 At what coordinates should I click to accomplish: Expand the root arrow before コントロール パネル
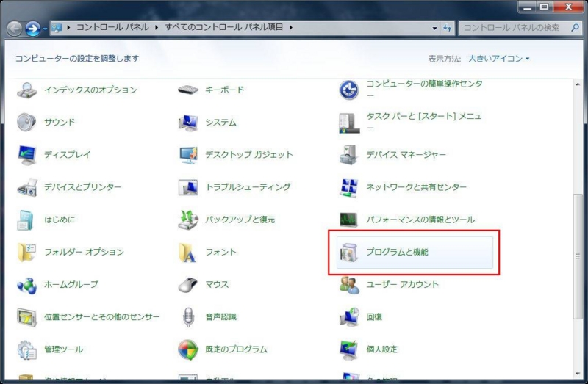[x=68, y=27]
